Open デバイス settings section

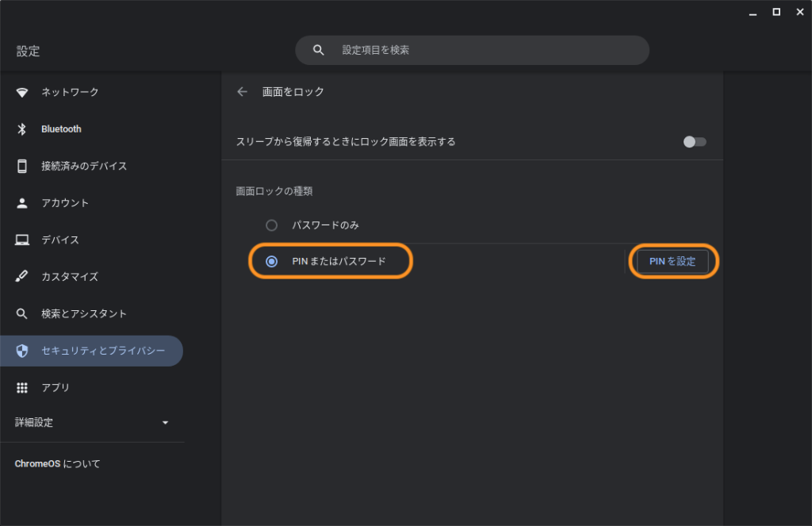click(60, 240)
